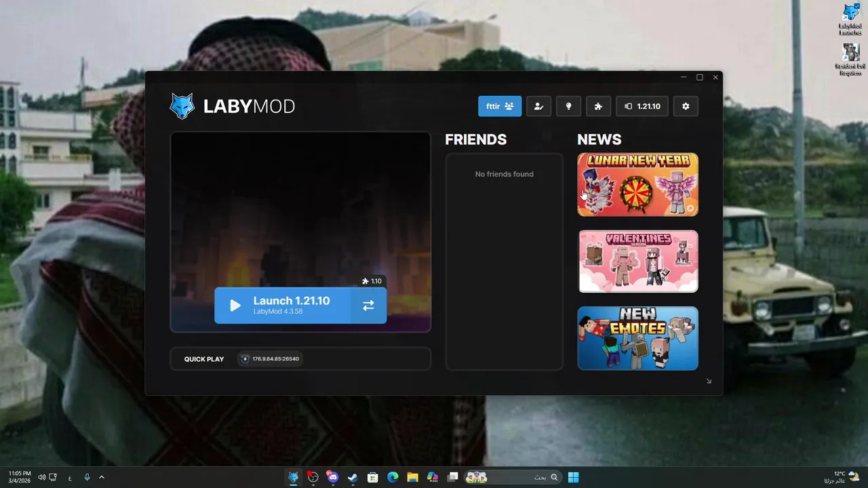Click the network icon in system tray
Viewport: 868px width, 488px height.
[53, 477]
